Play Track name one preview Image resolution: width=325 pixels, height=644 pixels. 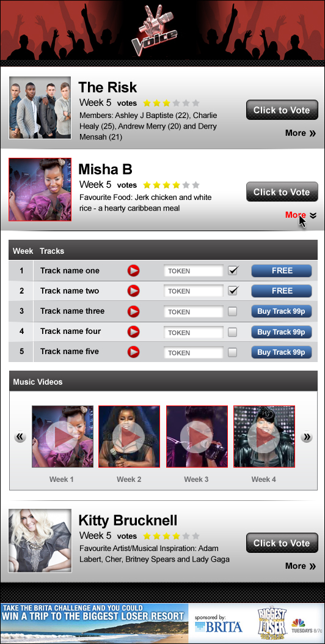(x=133, y=271)
